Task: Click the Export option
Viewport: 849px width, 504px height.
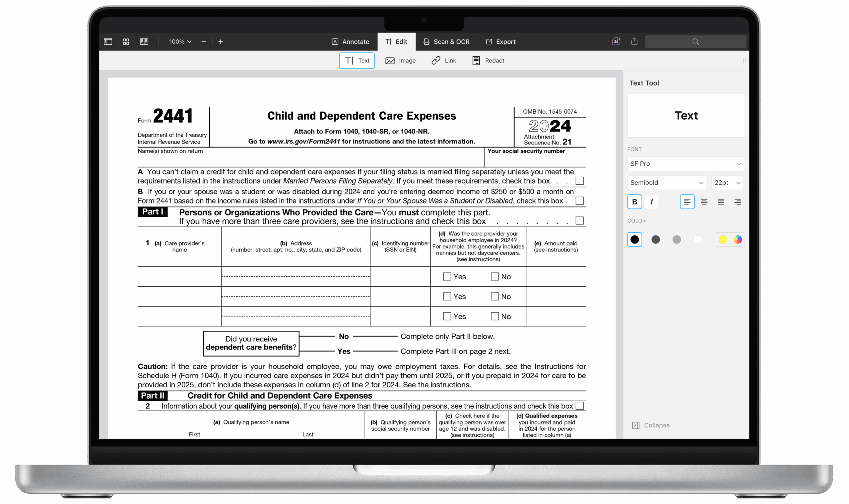Action: 500,41
